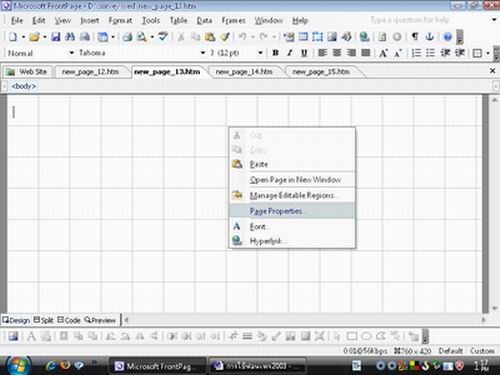Click the numbered list icon
The height and width of the screenshot is (375, 500).
416,53
